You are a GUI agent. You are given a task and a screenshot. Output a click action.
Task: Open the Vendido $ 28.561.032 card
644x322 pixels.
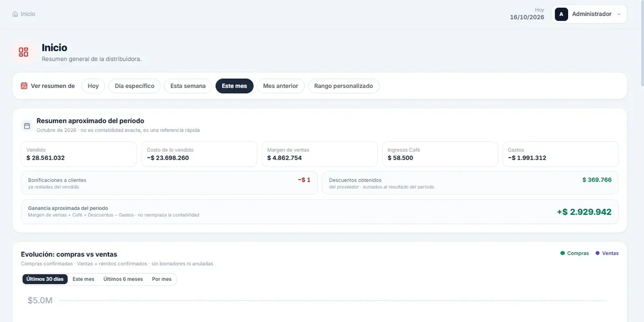[79, 154]
